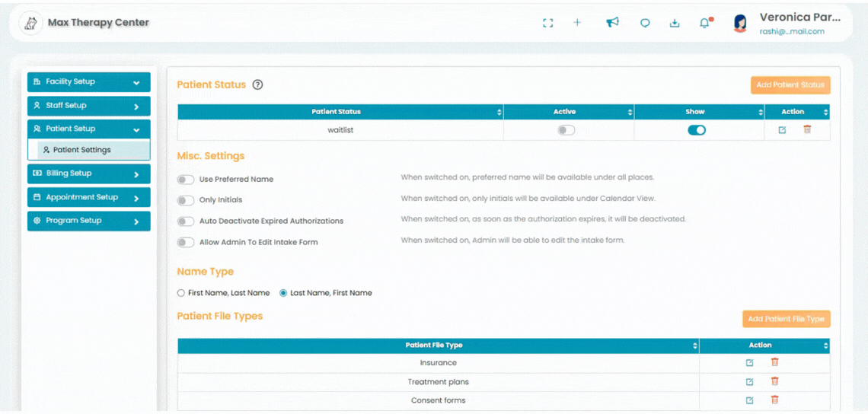Collapse Patient Setup chevron

(137, 129)
